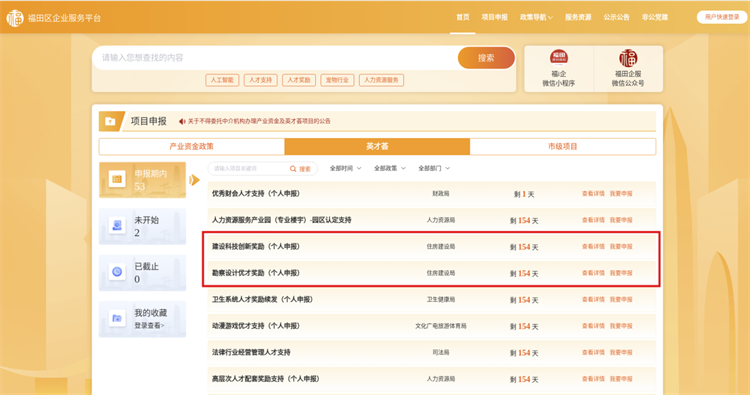Viewport: 750px width, 395px height.
Task: Go to 首页 in top navigation
Action: point(463,17)
